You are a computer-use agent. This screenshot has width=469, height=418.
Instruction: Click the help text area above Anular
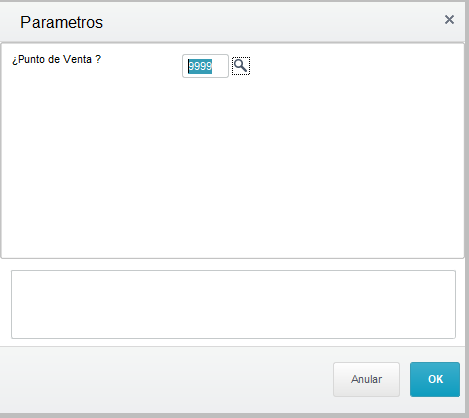pyautogui.click(x=233, y=304)
